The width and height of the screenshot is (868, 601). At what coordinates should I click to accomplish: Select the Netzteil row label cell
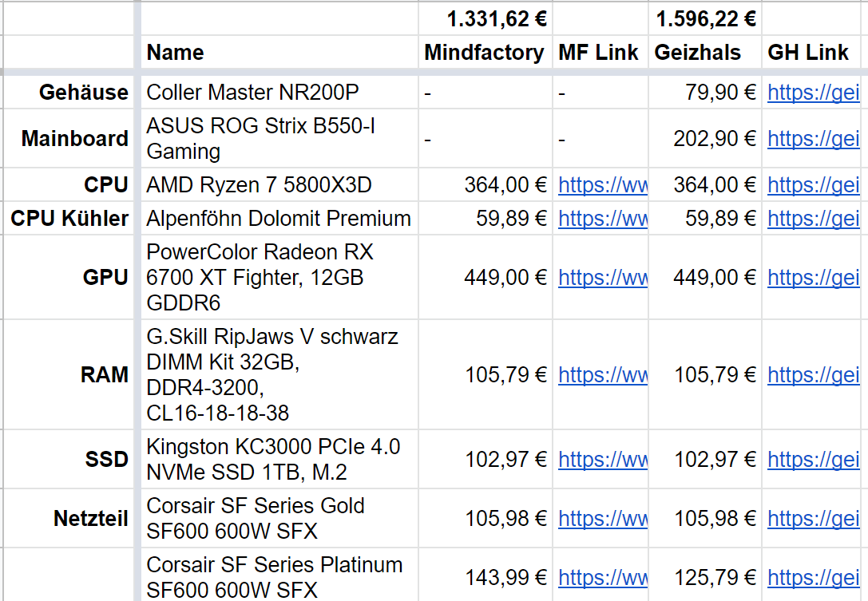pos(69,519)
